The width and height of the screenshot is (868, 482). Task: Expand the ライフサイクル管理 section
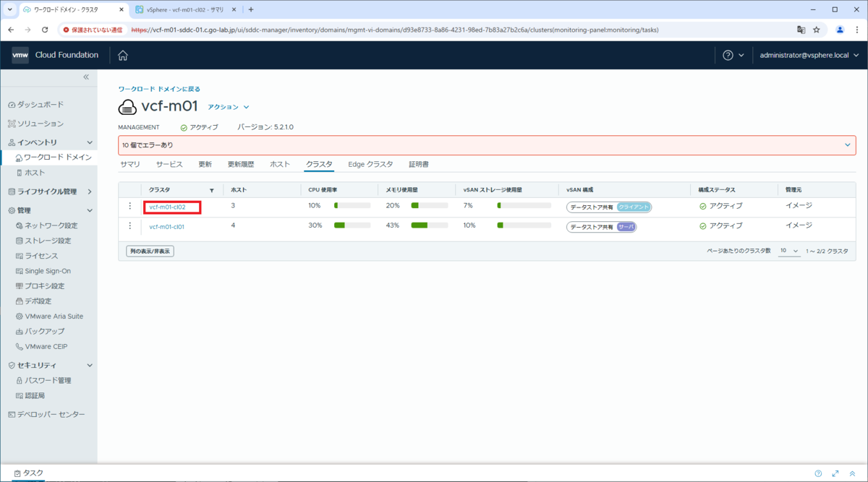[90, 191]
